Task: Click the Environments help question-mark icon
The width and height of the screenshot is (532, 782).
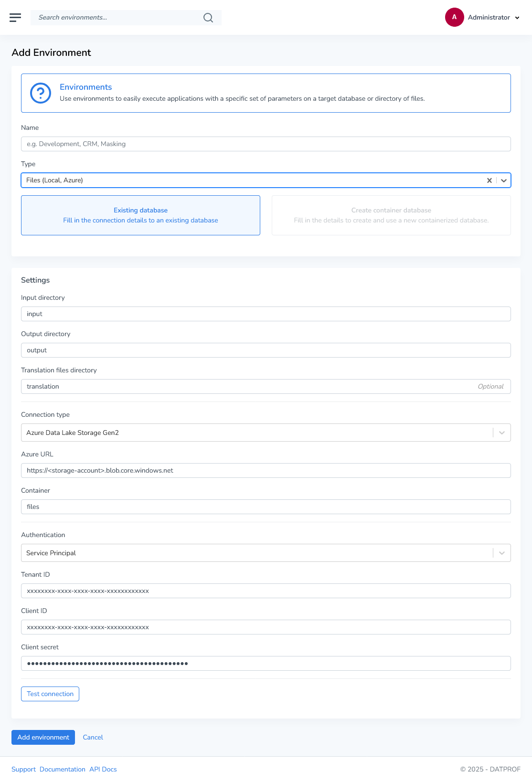Action: click(41, 93)
